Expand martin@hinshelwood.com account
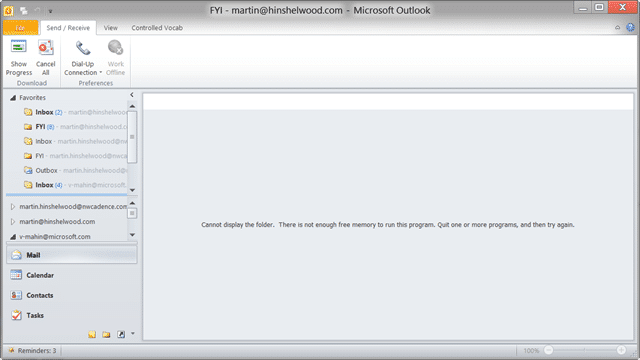The image size is (640, 360). point(13,222)
